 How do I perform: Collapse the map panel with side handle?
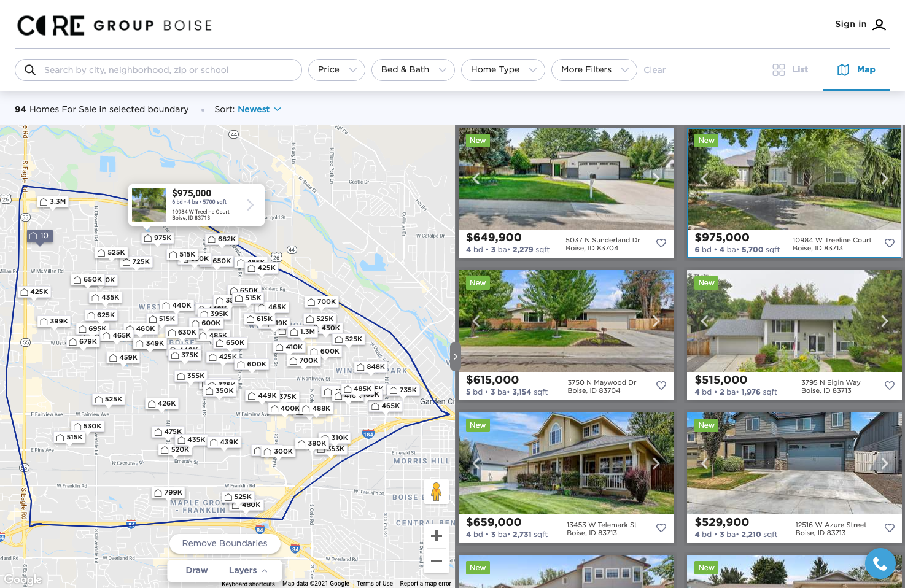pos(455,356)
